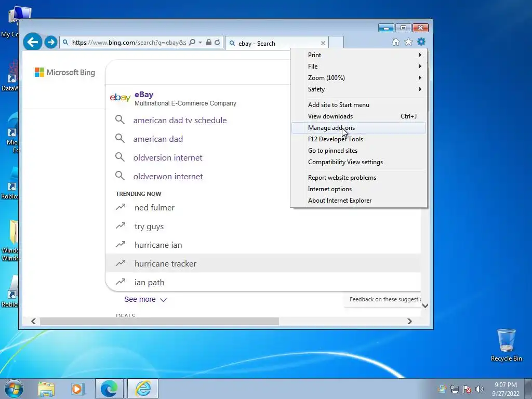Select suggestion american dad tv schedule
Image resolution: width=532 pixels, height=399 pixels.
pyautogui.click(x=180, y=121)
